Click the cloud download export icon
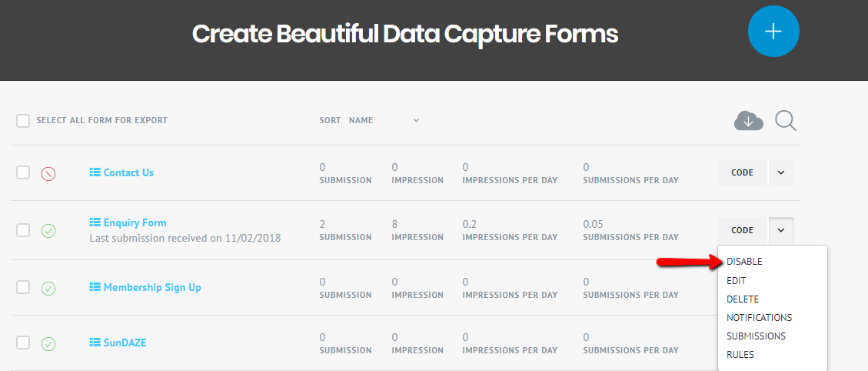Screen dimensions: 868x371 748,121
